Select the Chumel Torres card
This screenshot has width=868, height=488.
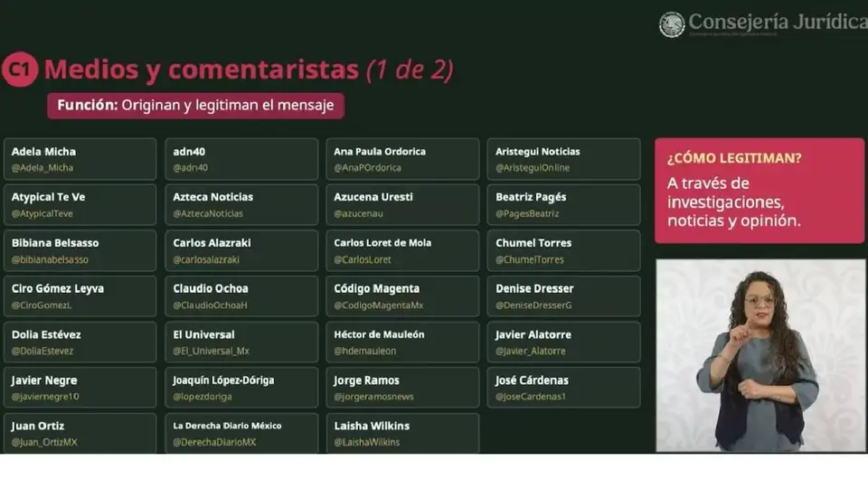(563, 250)
